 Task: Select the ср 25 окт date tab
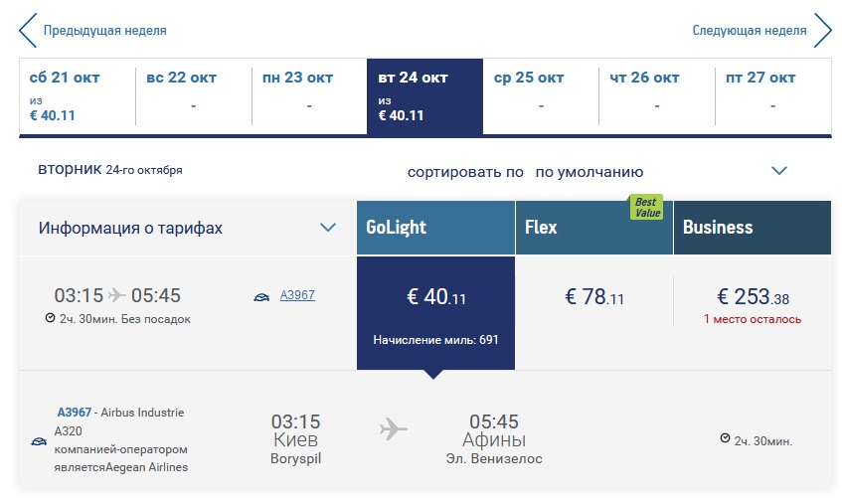(541, 95)
